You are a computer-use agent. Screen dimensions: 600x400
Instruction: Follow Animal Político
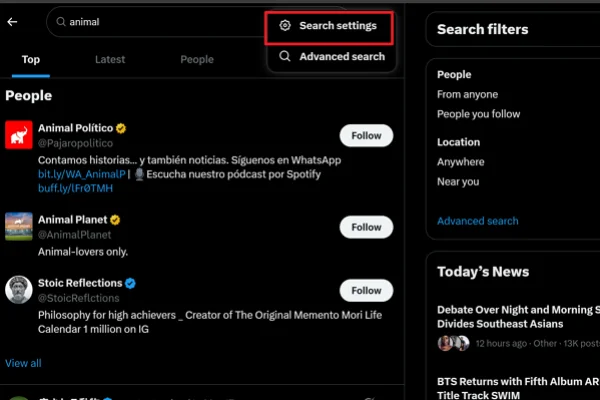[x=366, y=136]
